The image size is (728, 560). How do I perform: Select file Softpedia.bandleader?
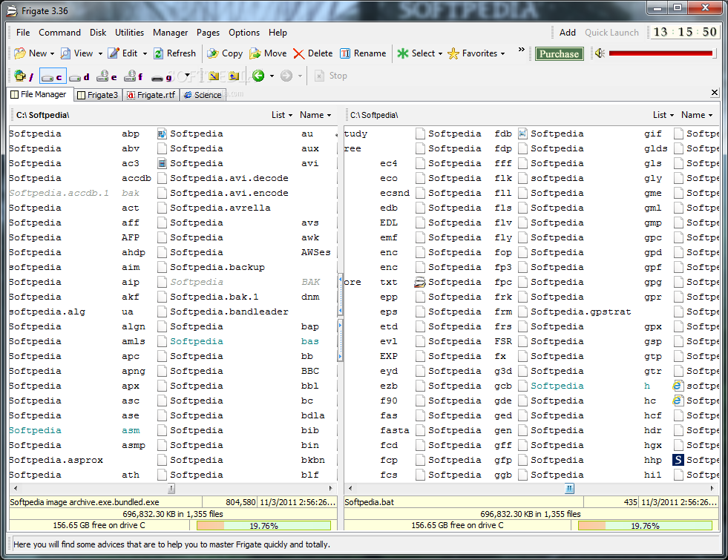[x=229, y=312]
